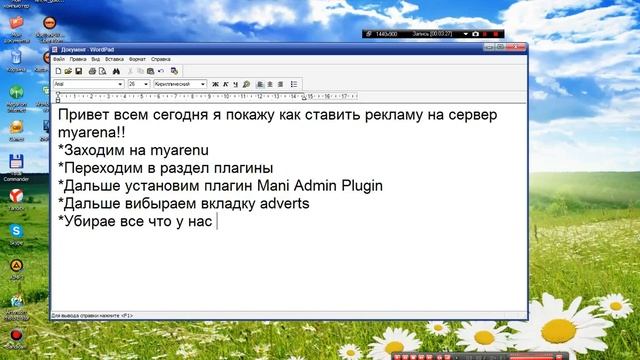Select the Skype desktop icon
The width and height of the screenshot is (640, 360).
pos(16,234)
